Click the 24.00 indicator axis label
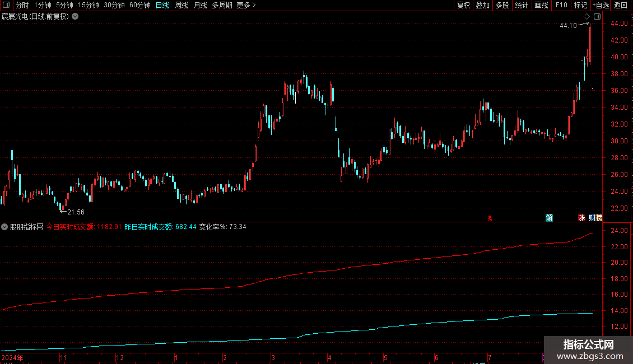The width and height of the screenshot is (633, 364). (x=619, y=231)
